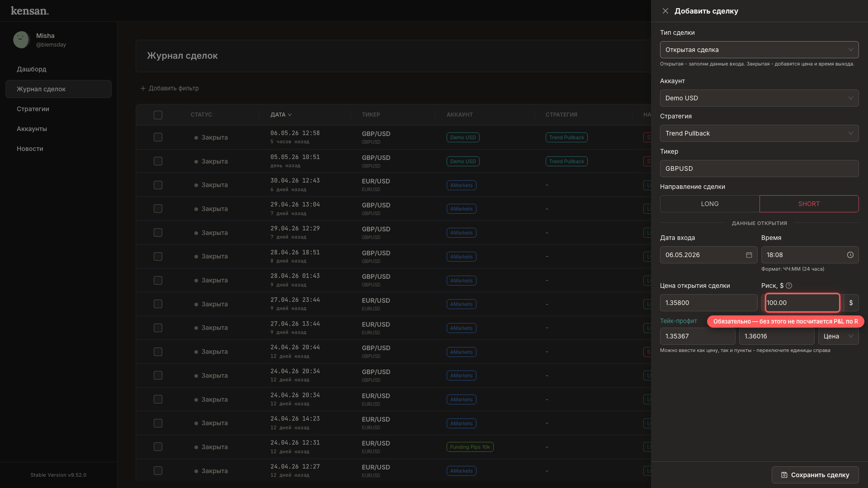Click the kensan logo

pyautogui.click(x=30, y=11)
